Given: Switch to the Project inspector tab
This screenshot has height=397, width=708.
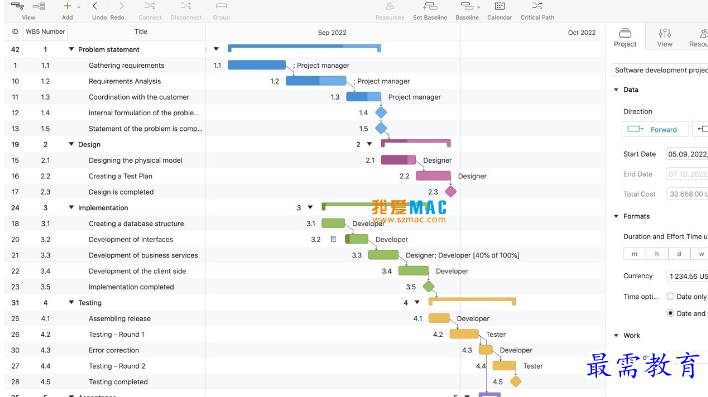Looking at the screenshot, I should (625, 37).
